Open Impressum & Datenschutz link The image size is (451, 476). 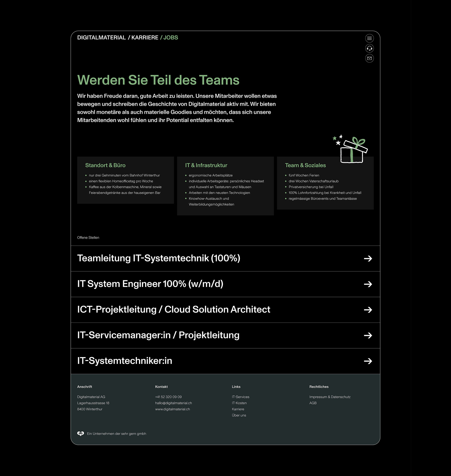tap(330, 397)
